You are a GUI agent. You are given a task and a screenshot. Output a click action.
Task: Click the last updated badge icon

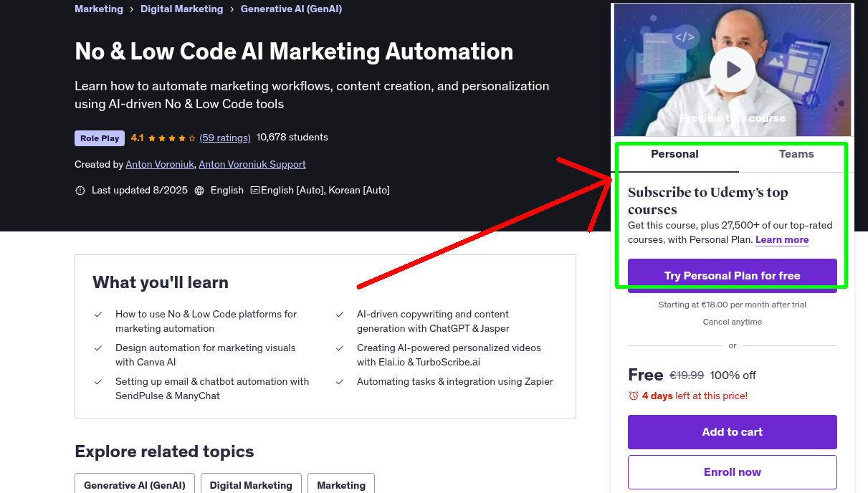click(80, 191)
